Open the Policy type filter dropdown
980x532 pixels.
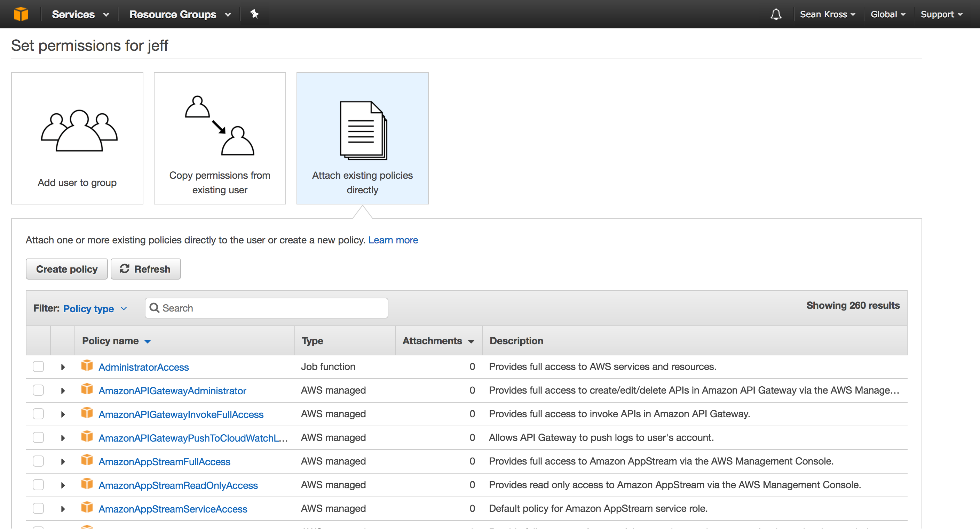95,308
